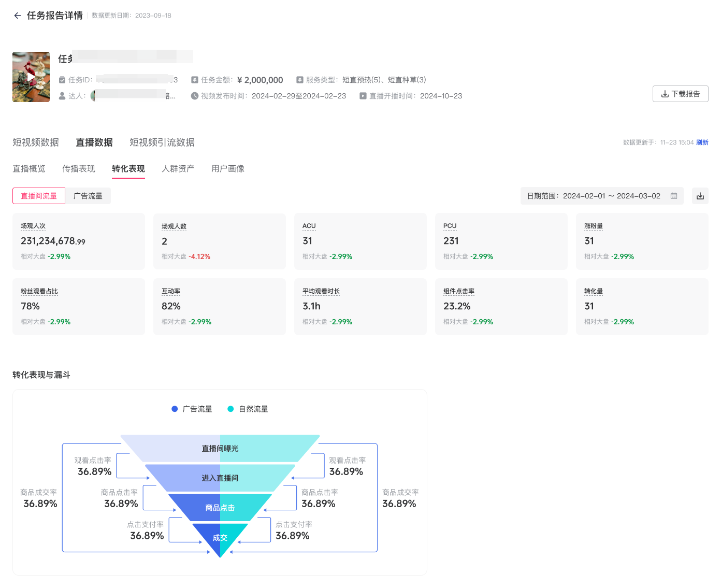Toggle 自然流量 legend in funnel chart
This screenshot has height=588, width=721.
248,409
